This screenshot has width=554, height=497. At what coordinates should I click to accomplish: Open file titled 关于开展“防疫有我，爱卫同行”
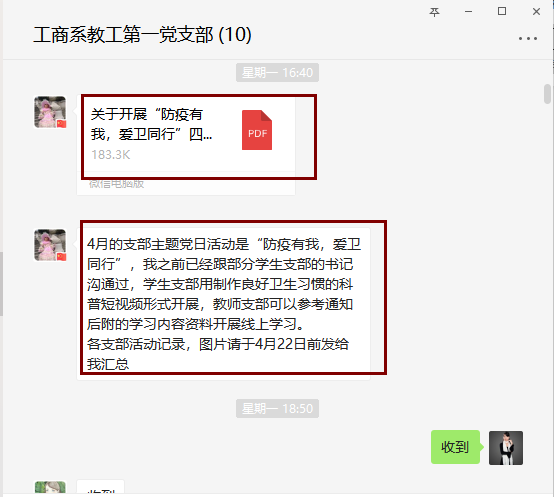point(151,124)
